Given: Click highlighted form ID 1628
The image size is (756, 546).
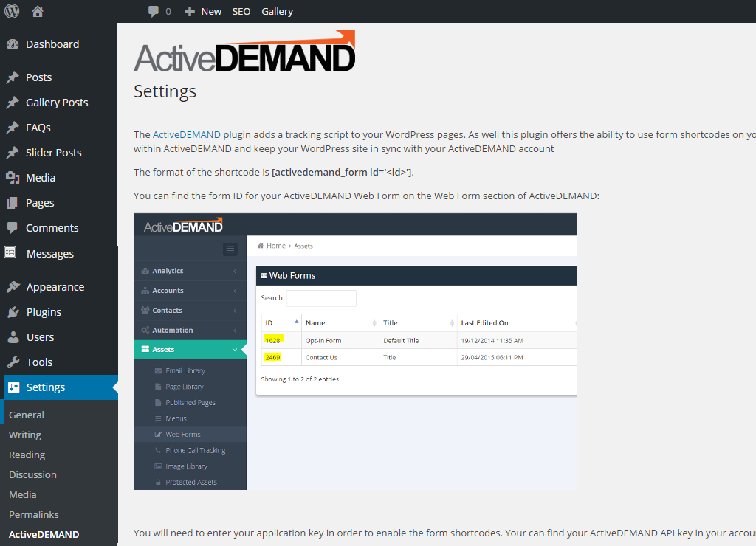Looking at the screenshot, I should 273,340.
